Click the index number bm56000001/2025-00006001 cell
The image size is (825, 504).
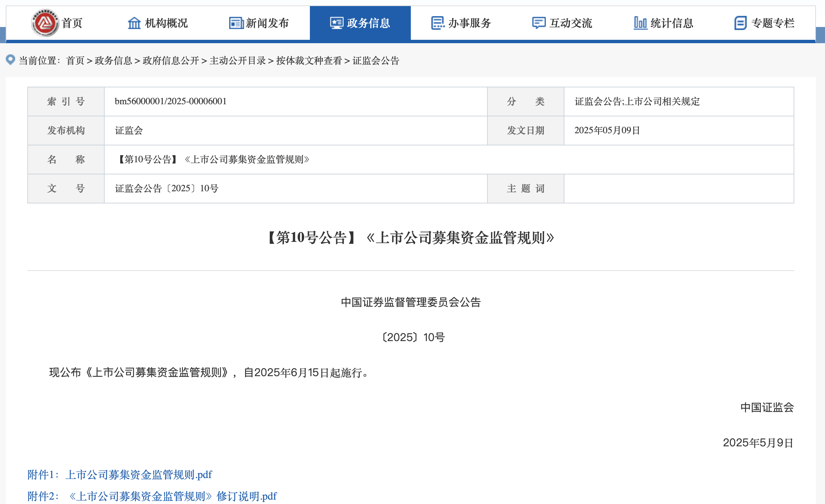click(x=170, y=101)
